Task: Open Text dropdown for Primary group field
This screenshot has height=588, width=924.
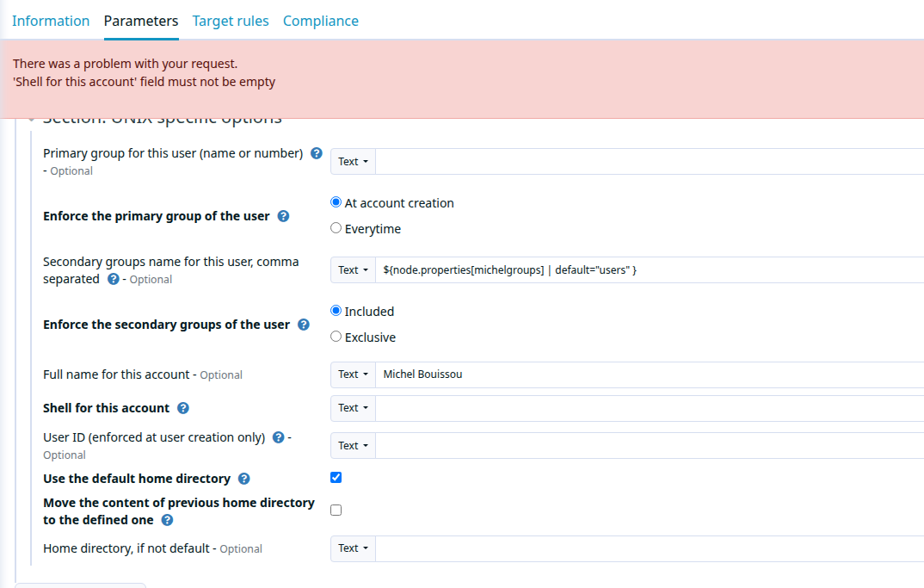Action: [353, 162]
